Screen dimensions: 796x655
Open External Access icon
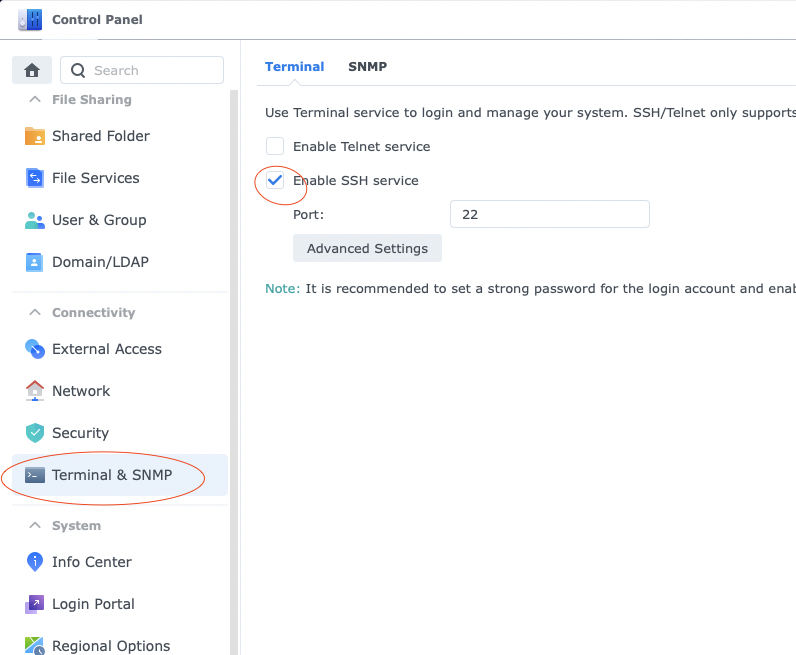[35, 349]
